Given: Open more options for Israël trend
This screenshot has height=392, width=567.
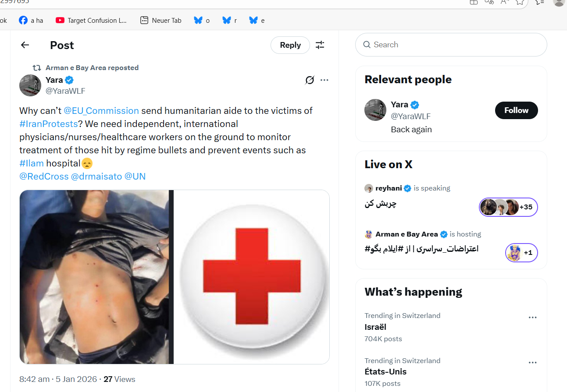Looking at the screenshot, I should (532, 318).
